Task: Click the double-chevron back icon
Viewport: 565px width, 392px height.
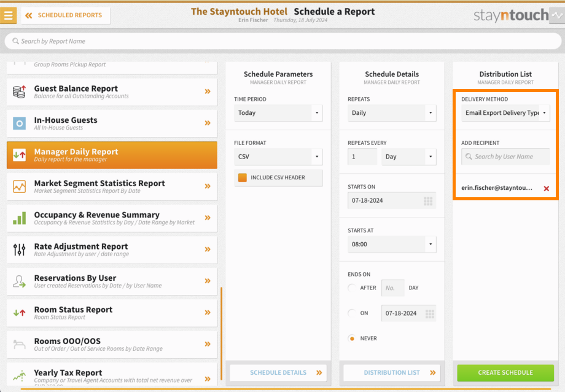Action: [29, 15]
